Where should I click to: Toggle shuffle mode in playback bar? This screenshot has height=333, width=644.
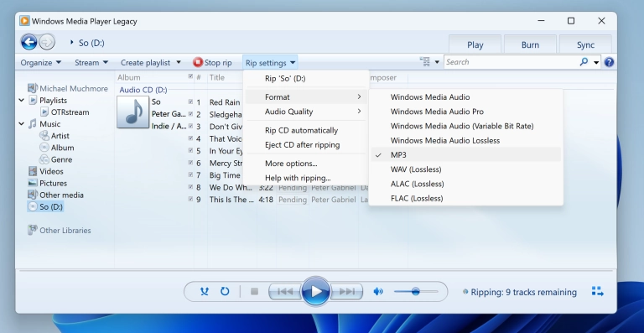click(x=204, y=292)
